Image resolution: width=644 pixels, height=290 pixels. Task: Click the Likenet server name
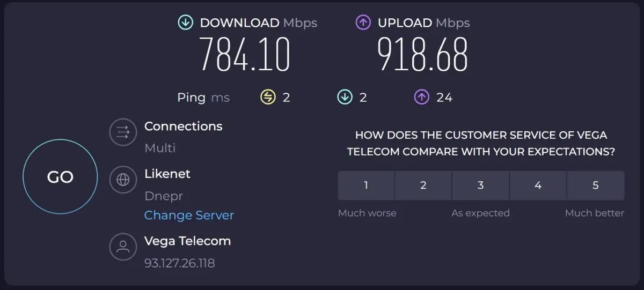(x=167, y=174)
